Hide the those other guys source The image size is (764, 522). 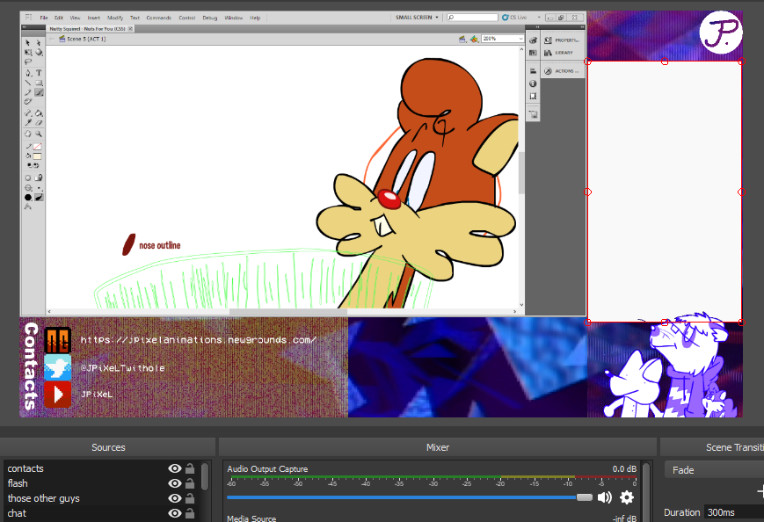pyautogui.click(x=174, y=499)
